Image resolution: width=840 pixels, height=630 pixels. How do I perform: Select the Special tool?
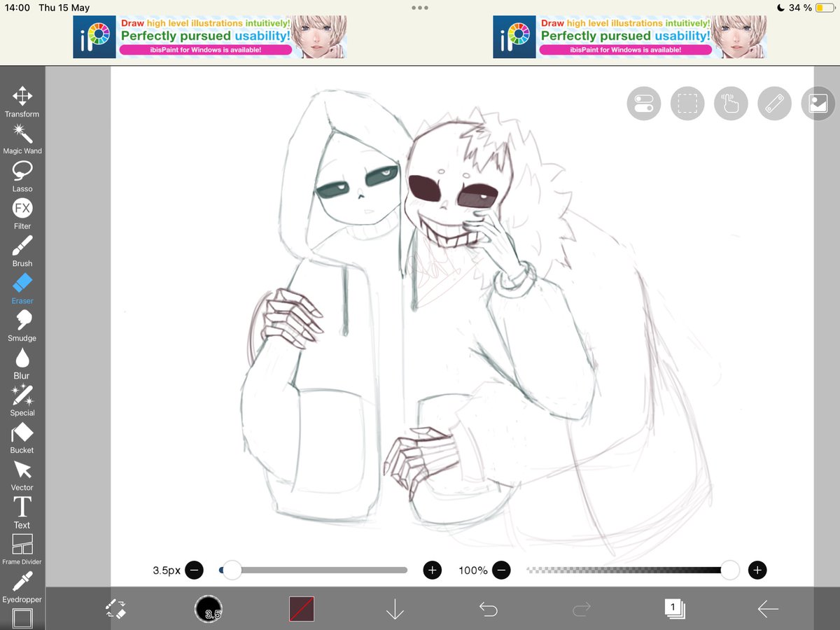coord(22,401)
